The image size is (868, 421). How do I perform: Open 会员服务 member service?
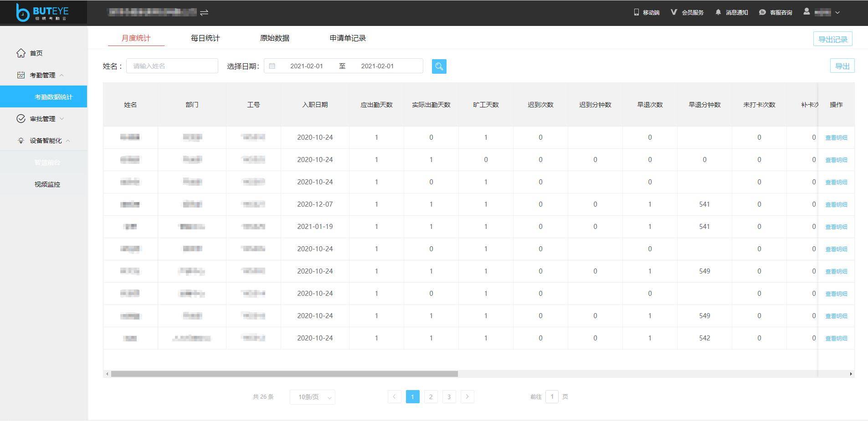coord(687,12)
